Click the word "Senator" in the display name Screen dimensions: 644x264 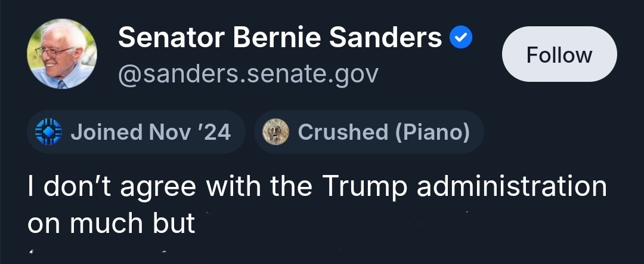click(x=171, y=38)
